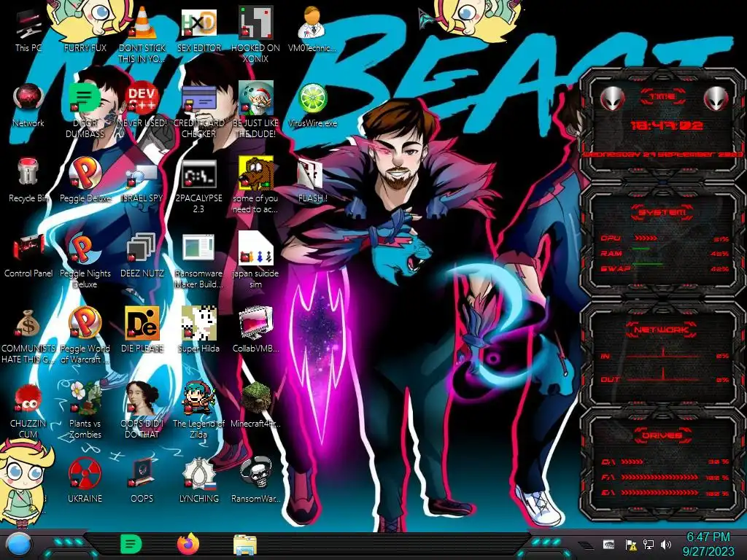
Task: Open the money bag COMMUNISTS HATE THIS shortcut
Action: 28,324
